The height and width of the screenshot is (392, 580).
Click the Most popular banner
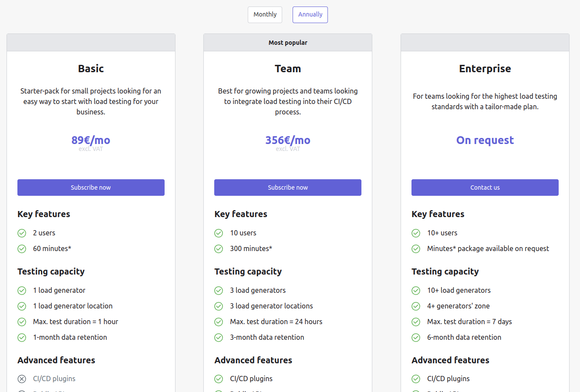click(x=288, y=43)
